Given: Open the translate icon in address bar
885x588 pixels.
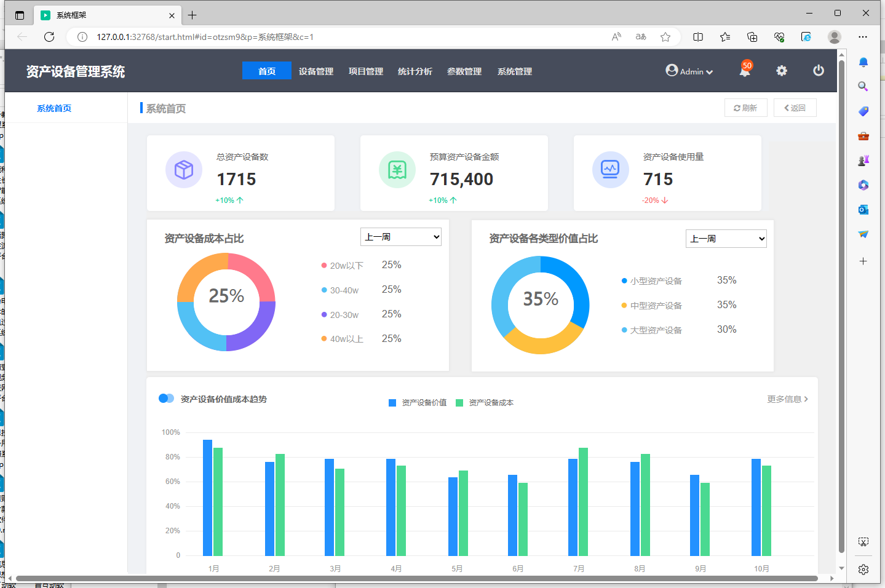Looking at the screenshot, I should (641, 37).
